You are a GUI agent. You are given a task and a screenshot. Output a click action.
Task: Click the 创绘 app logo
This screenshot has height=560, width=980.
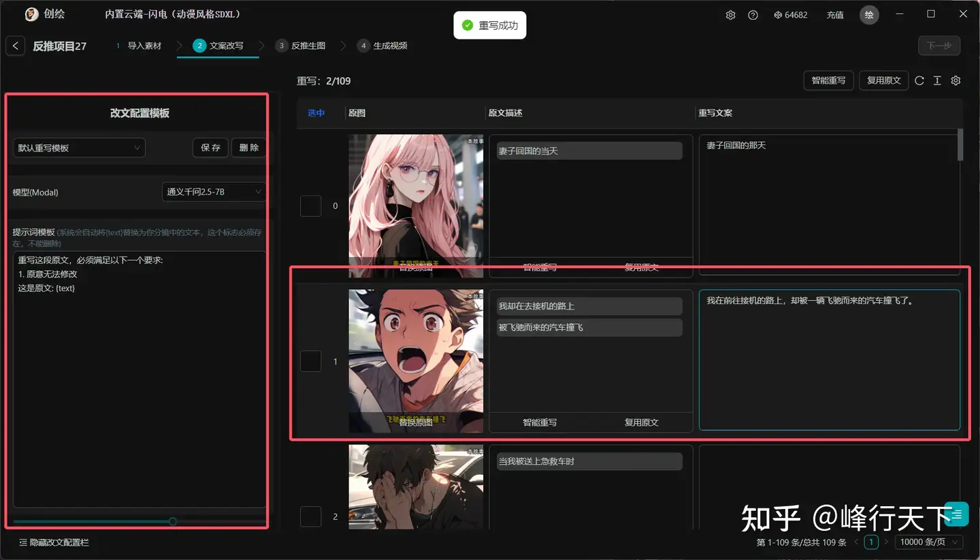(31, 14)
